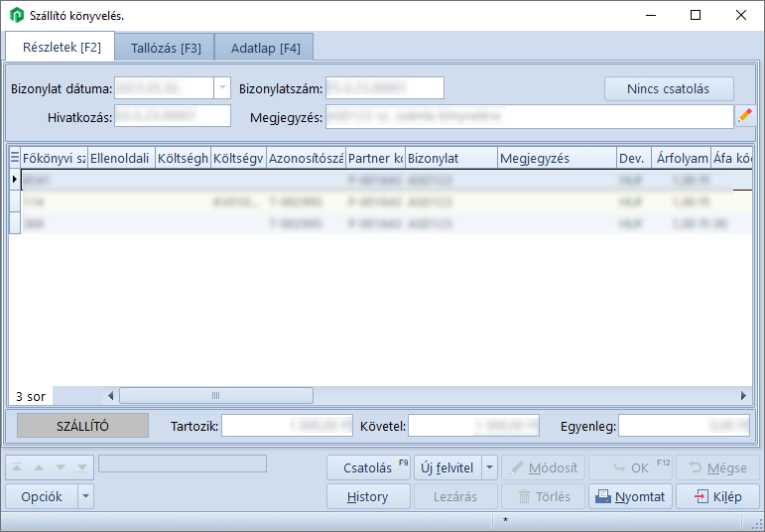Click the right scroll arrow of the grid

pos(743,395)
